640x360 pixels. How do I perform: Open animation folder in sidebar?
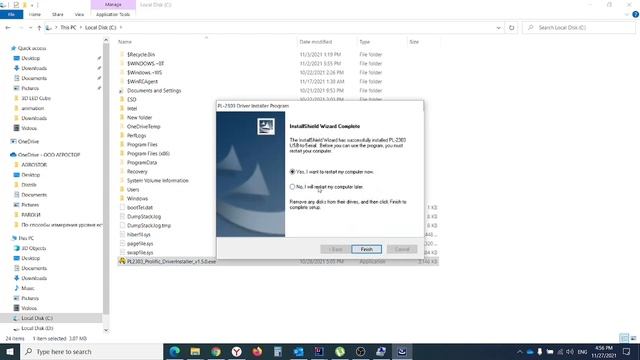point(33,108)
